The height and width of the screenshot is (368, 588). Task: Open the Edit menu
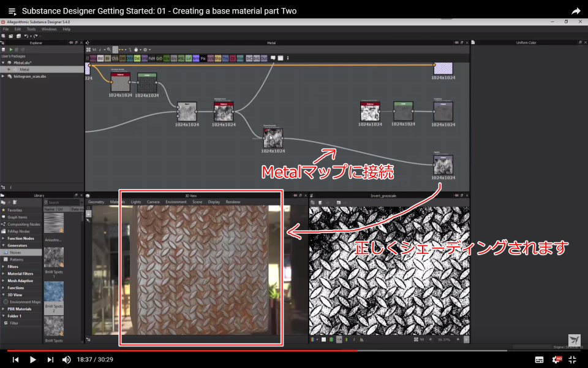[x=18, y=29]
